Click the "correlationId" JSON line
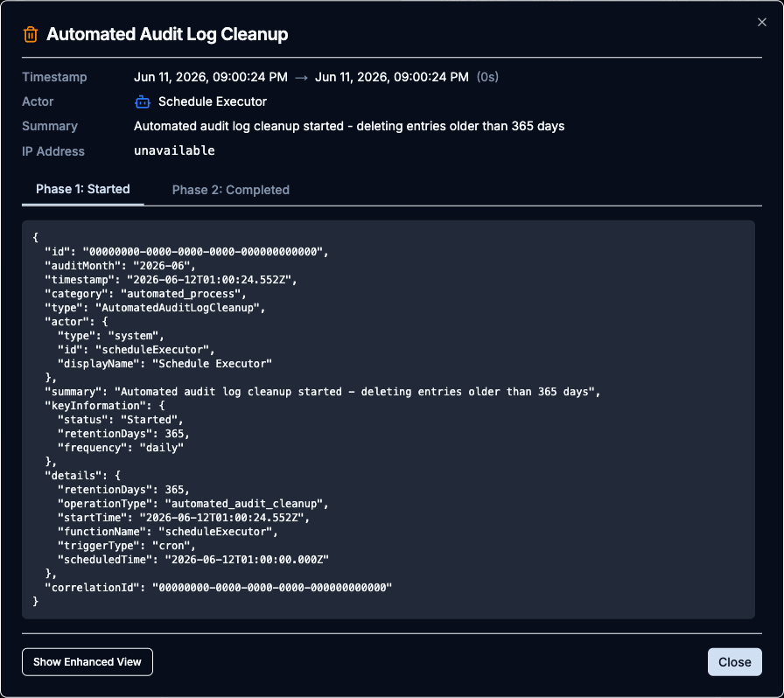784x698 pixels. pyautogui.click(x=219, y=588)
